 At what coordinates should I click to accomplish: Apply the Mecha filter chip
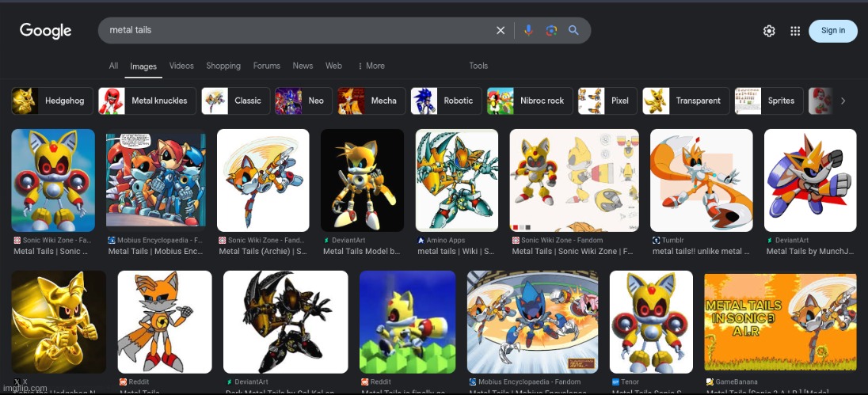click(x=371, y=101)
